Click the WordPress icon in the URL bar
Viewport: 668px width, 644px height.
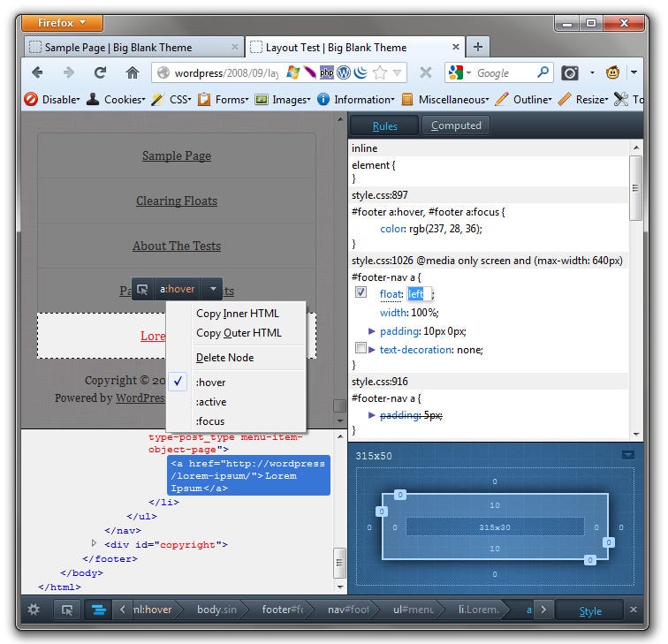coord(344,72)
